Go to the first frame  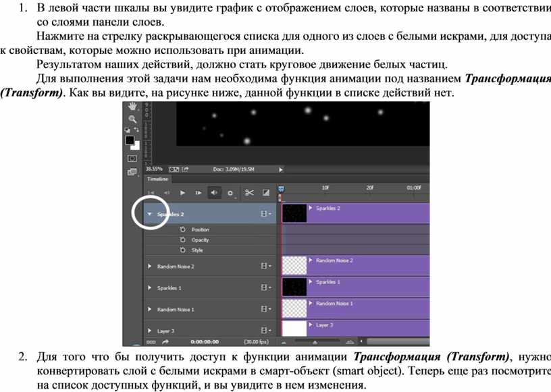(151, 193)
